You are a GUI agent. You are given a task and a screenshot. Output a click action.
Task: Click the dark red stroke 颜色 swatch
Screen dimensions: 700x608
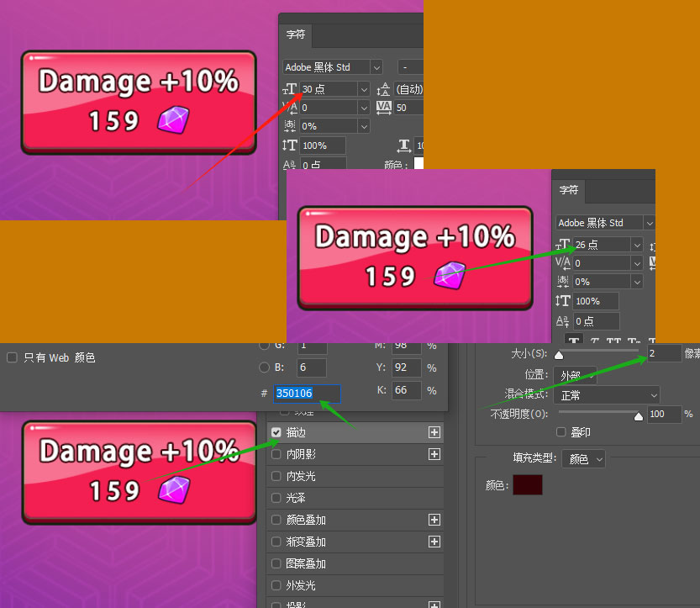tap(527, 485)
